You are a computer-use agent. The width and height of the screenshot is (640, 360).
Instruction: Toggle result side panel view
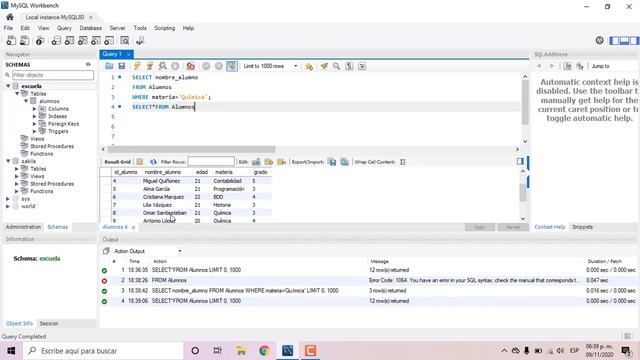(x=520, y=162)
